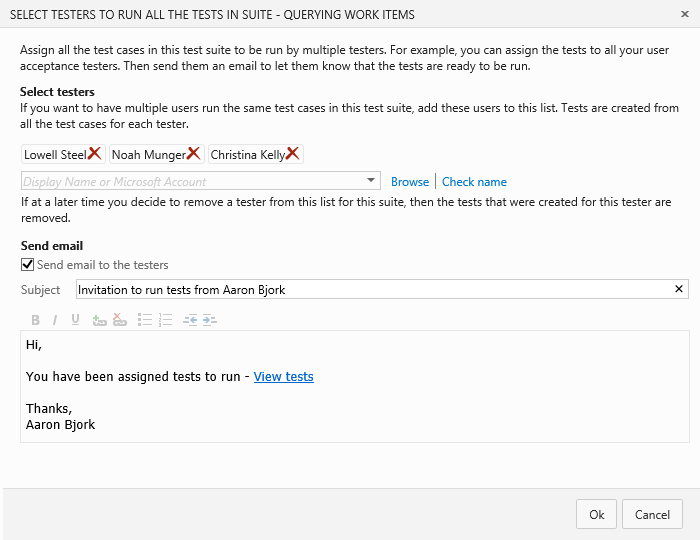Select the Noah Munger tester name
The width and height of the screenshot is (700, 540).
[149, 154]
